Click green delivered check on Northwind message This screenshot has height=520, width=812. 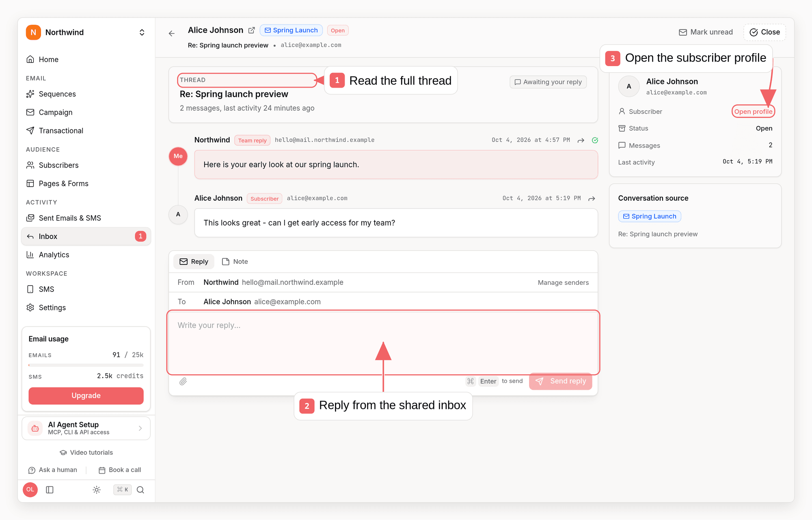(x=595, y=140)
